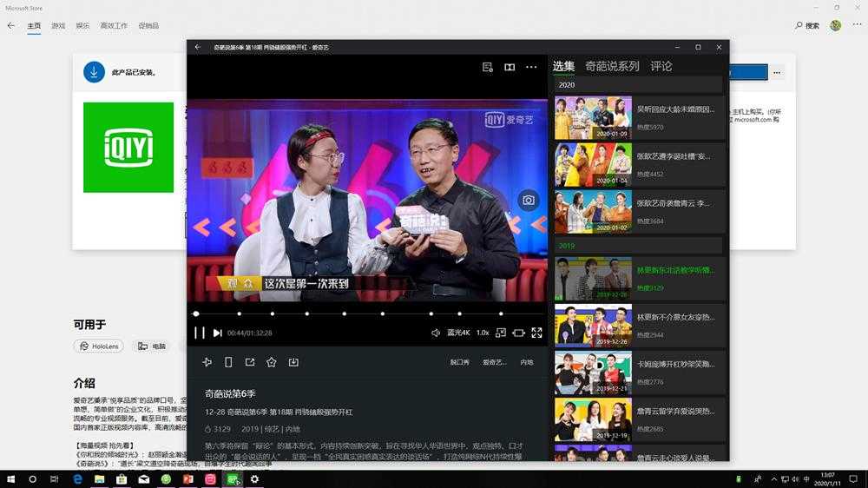Open the player's three-dot more menu
Image resolution: width=868 pixels, height=488 pixels.
531,67
